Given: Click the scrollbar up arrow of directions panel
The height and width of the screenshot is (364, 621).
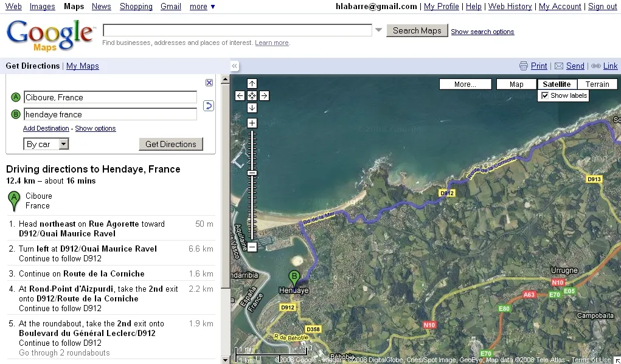Looking at the screenshot, I should 226,79.
